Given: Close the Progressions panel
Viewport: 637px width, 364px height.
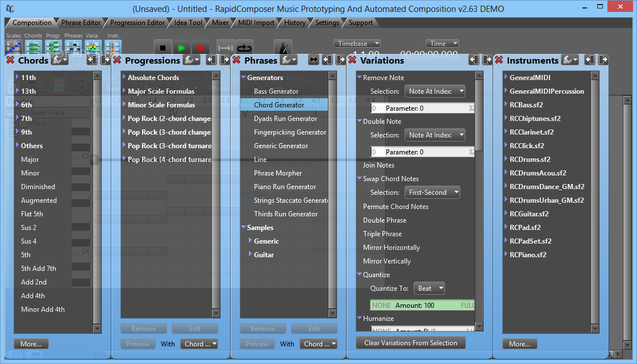Looking at the screenshot, I should [x=117, y=60].
